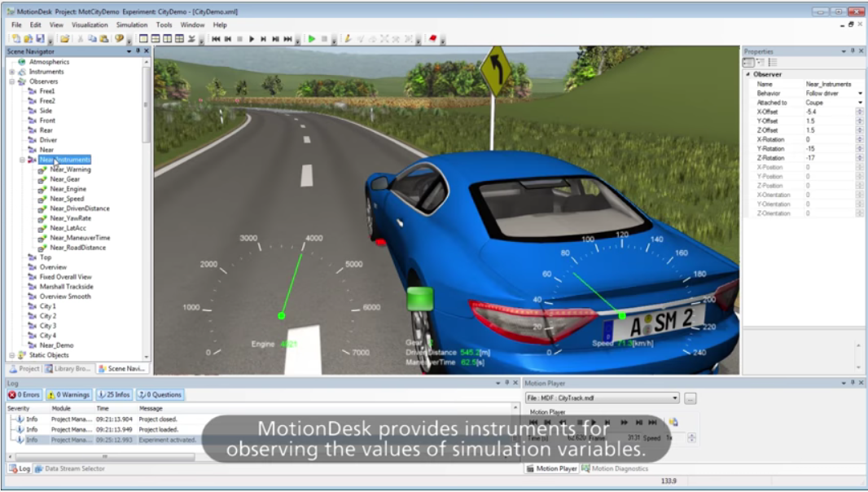This screenshot has height=492, width=868.
Task: Select the horizontal split view layout icon
Action: (156, 39)
